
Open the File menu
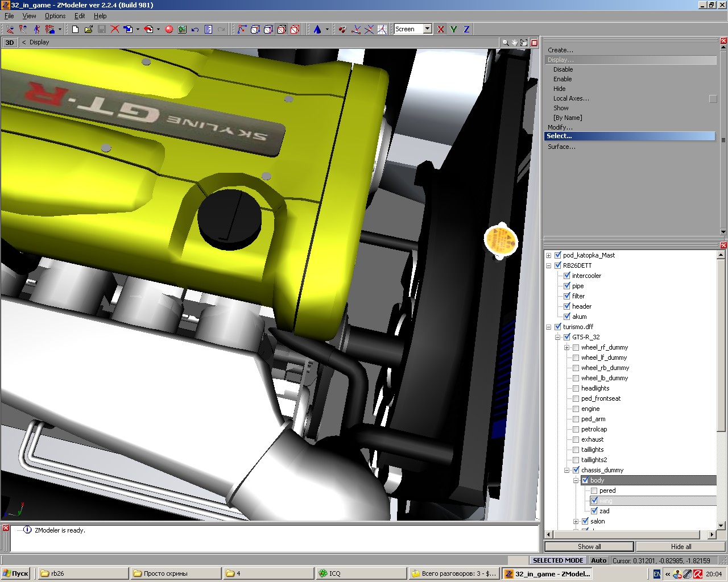pos(9,16)
